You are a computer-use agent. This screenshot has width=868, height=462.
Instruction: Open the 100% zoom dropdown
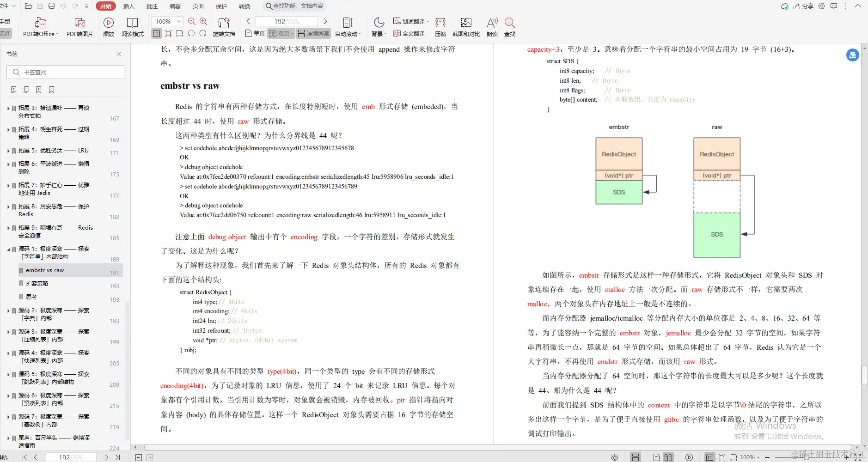[x=179, y=21]
